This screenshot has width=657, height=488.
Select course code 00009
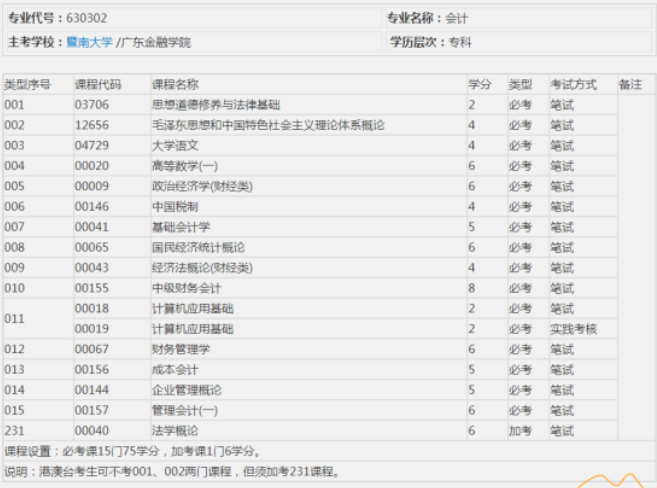(x=92, y=186)
